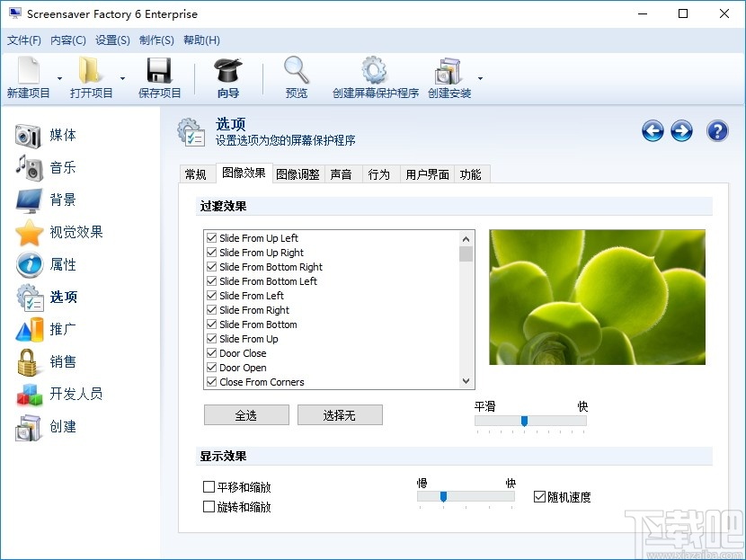
Task: Uncheck Slide From Right effect
Action: point(212,310)
